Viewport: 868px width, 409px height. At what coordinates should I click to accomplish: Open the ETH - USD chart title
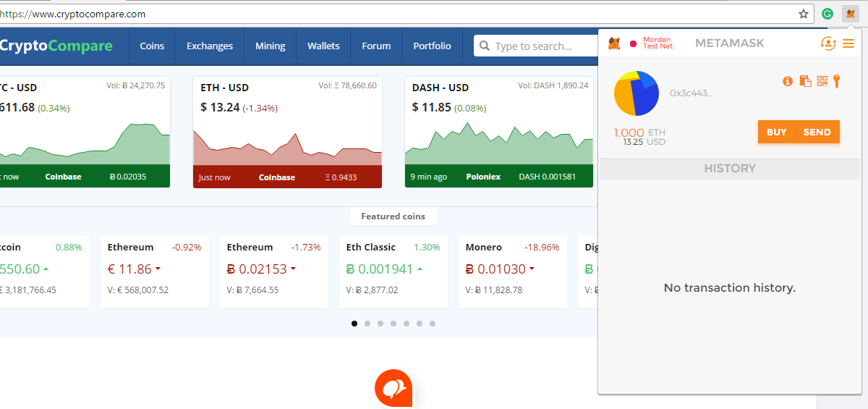225,88
